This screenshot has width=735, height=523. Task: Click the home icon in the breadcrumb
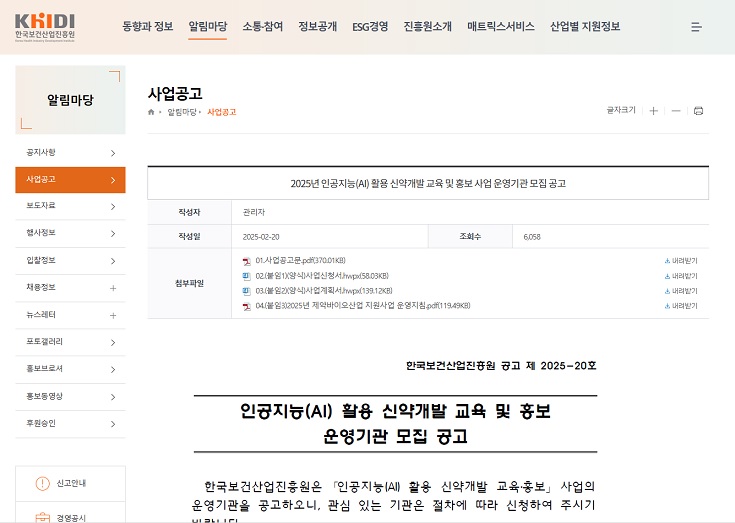152,112
